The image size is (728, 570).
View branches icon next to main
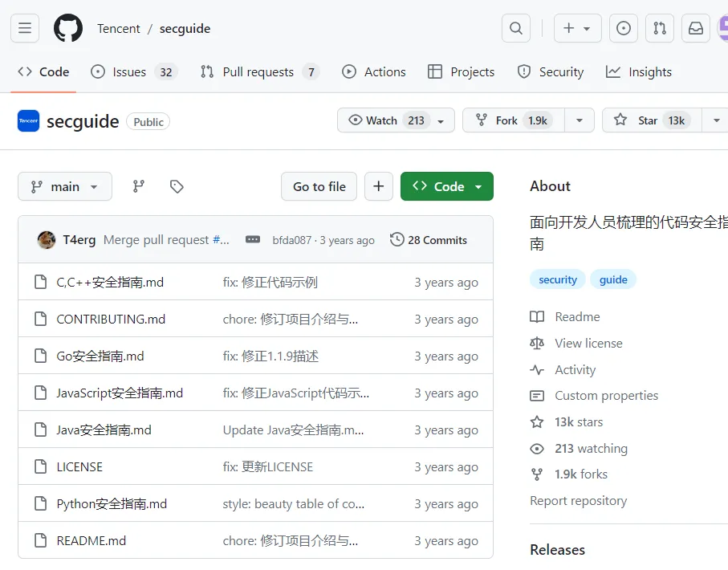[139, 186]
